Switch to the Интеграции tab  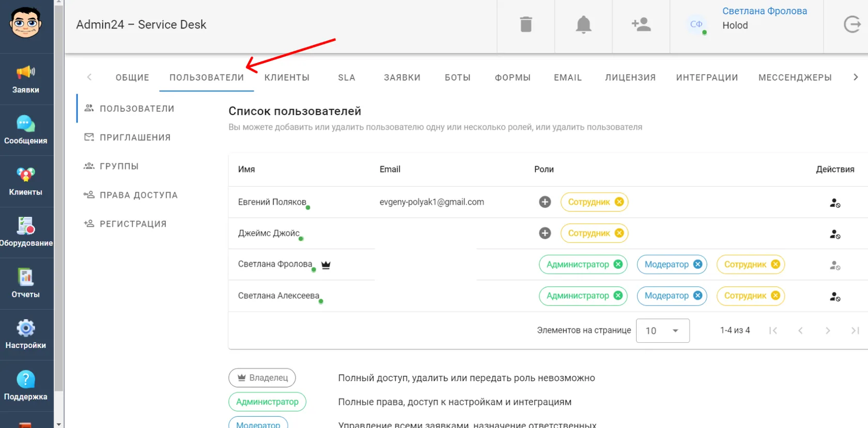pyautogui.click(x=707, y=78)
